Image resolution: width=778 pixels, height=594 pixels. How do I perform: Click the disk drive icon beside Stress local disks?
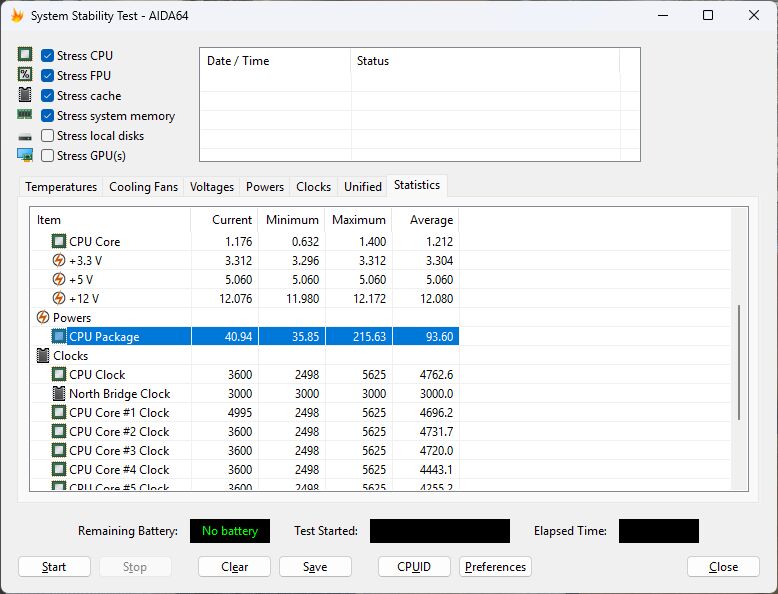pos(25,136)
